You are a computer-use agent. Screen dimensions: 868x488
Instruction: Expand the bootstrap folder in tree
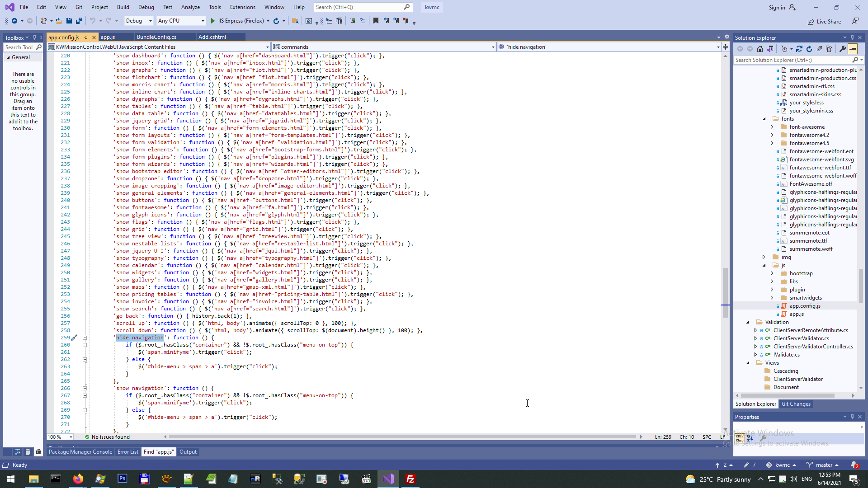772,273
